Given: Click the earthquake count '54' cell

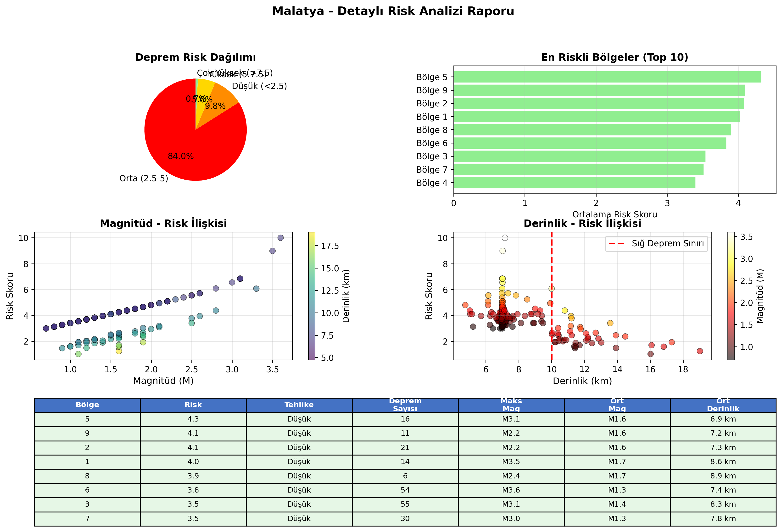Looking at the screenshot, I should [405, 490].
